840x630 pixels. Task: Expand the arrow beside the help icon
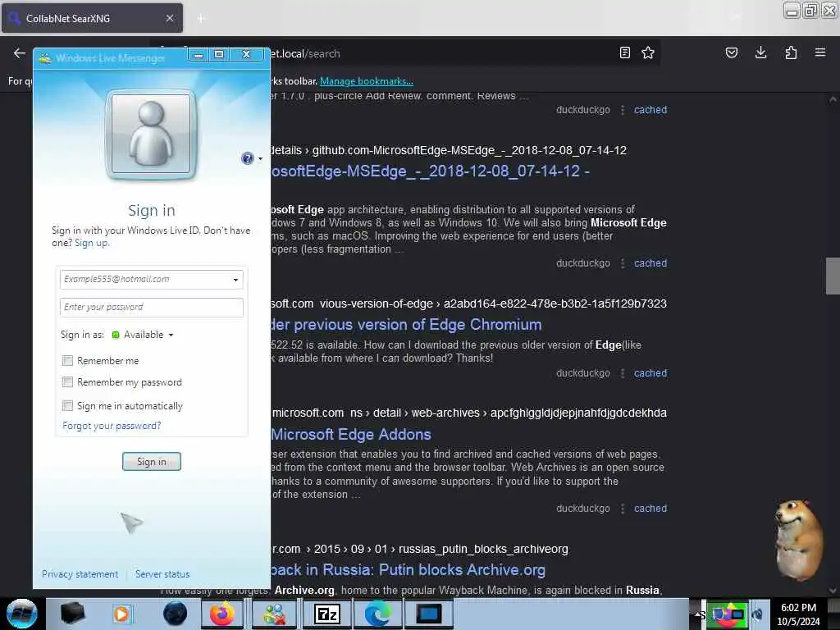[260, 158]
